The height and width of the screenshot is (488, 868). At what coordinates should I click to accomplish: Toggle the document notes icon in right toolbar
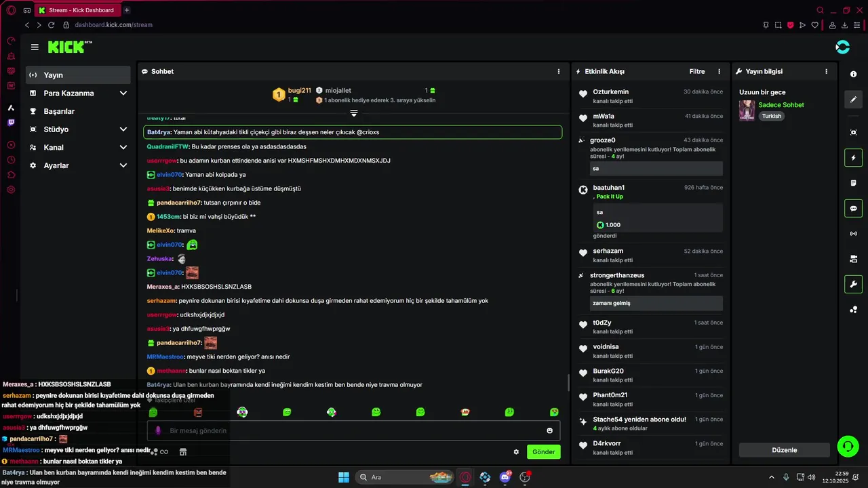(853, 183)
